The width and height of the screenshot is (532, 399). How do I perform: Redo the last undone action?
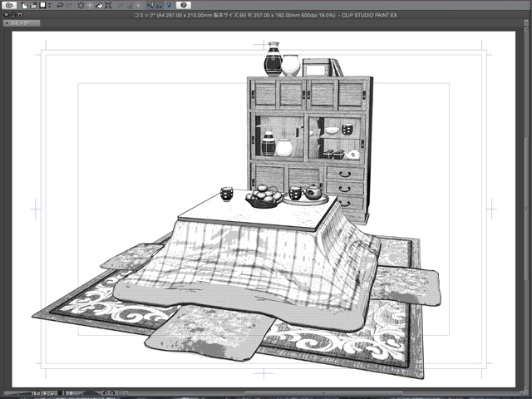click(x=69, y=6)
